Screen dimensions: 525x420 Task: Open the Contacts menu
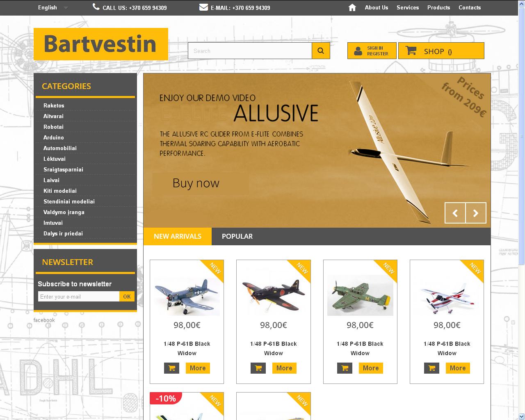click(470, 7)
